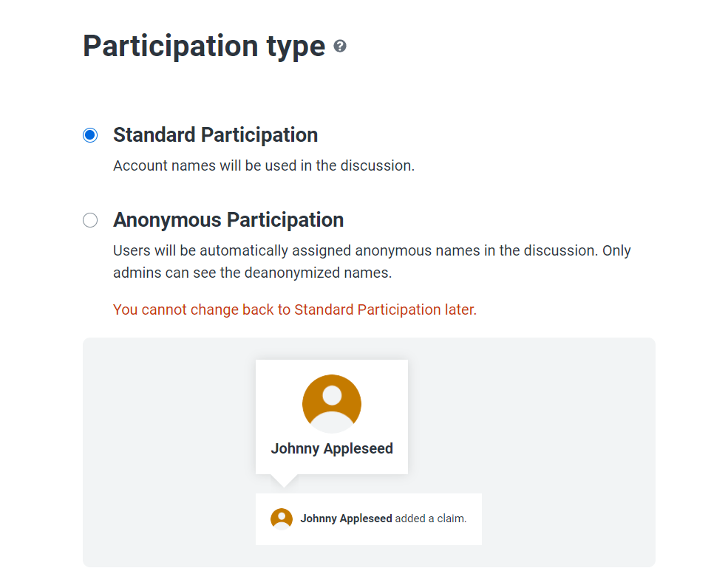
Task: Click the help icon beside Participation type
Action: [340, 47]
